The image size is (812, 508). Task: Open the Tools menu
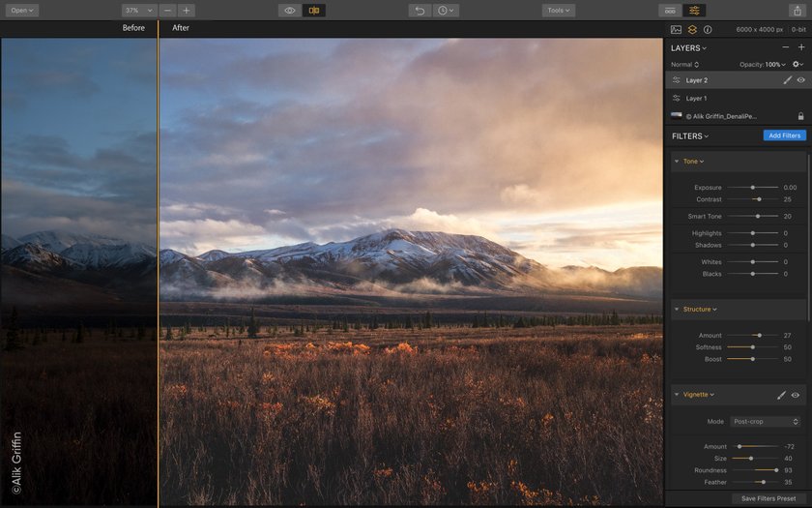click(559, 11)
